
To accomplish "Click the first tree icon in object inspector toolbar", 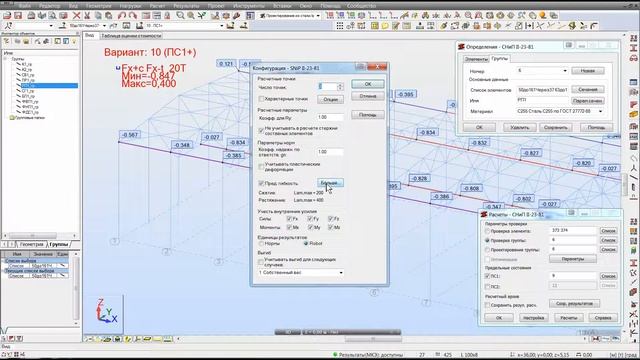I will (6, 41).
